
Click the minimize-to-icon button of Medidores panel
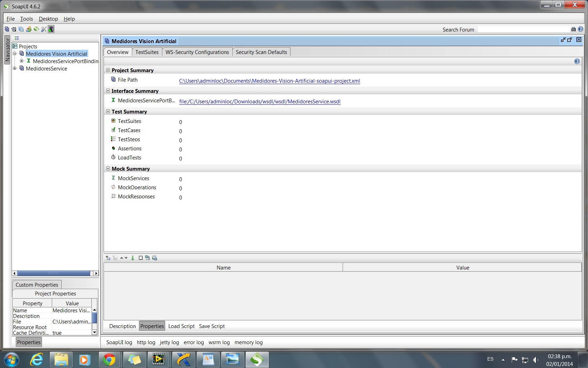click(x=563, y=40)
